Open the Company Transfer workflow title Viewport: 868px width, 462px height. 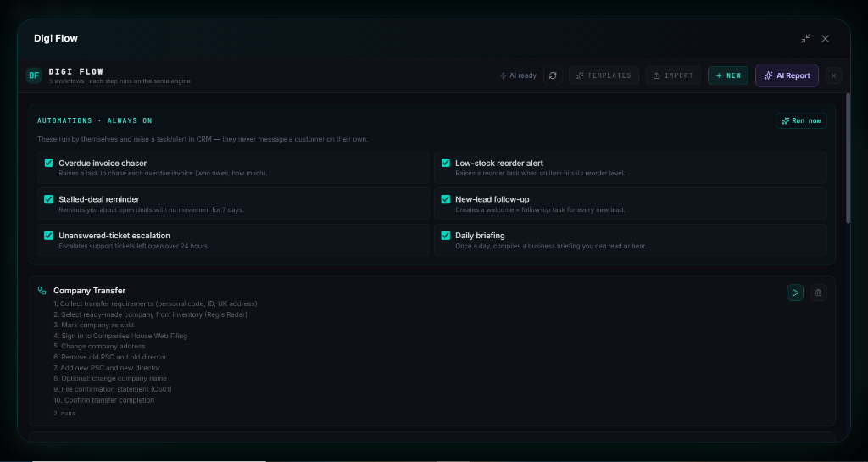pyautogui.click(x=90, y=291)
